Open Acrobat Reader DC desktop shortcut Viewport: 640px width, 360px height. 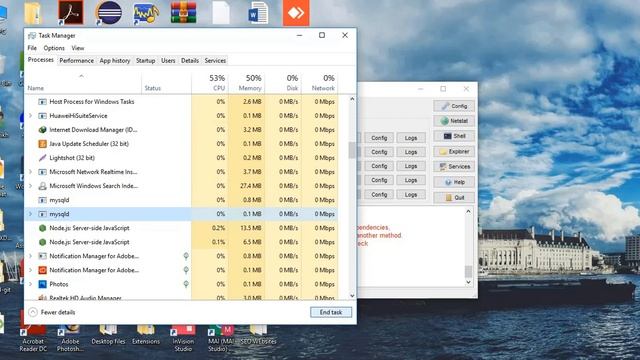tap(33, 338)
